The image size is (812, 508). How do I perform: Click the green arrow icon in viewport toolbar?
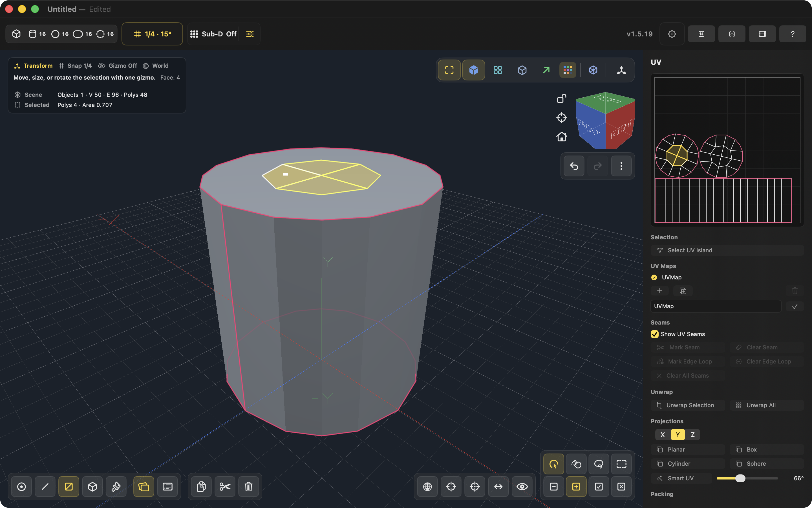tap(546, 70)
